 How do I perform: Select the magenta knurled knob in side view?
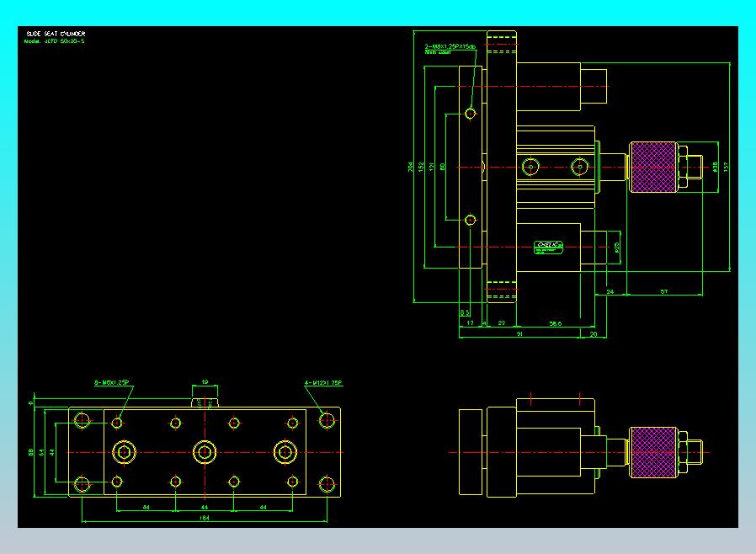(x=652, y=167)
